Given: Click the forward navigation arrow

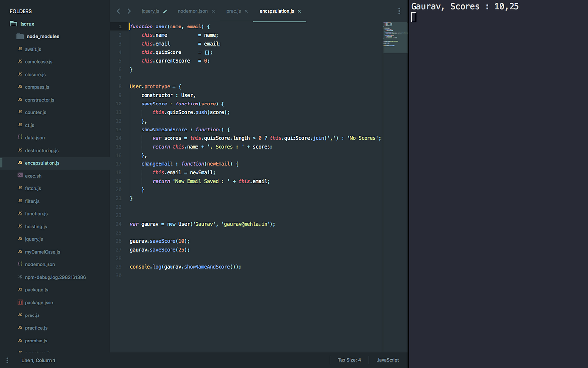Looking at the screenshot, I should (x=129, y=10).
